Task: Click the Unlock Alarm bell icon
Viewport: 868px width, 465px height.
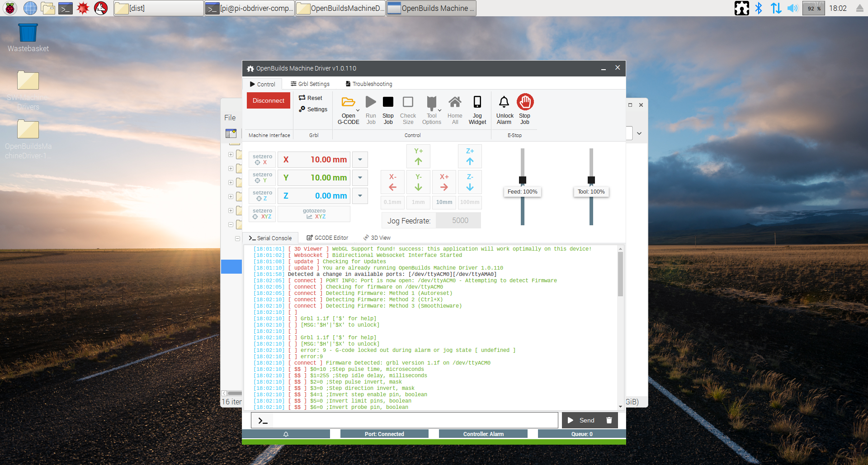Action: click(504, 102)
